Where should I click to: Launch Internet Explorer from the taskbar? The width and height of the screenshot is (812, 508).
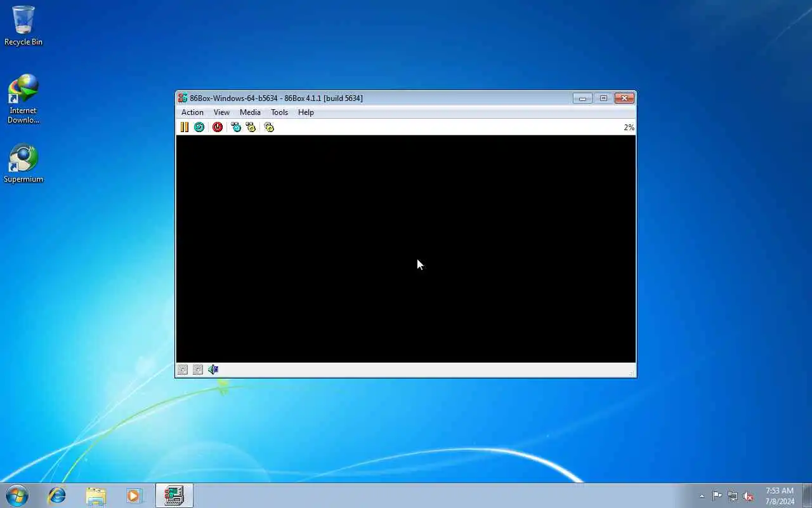[x=57, y=495]
